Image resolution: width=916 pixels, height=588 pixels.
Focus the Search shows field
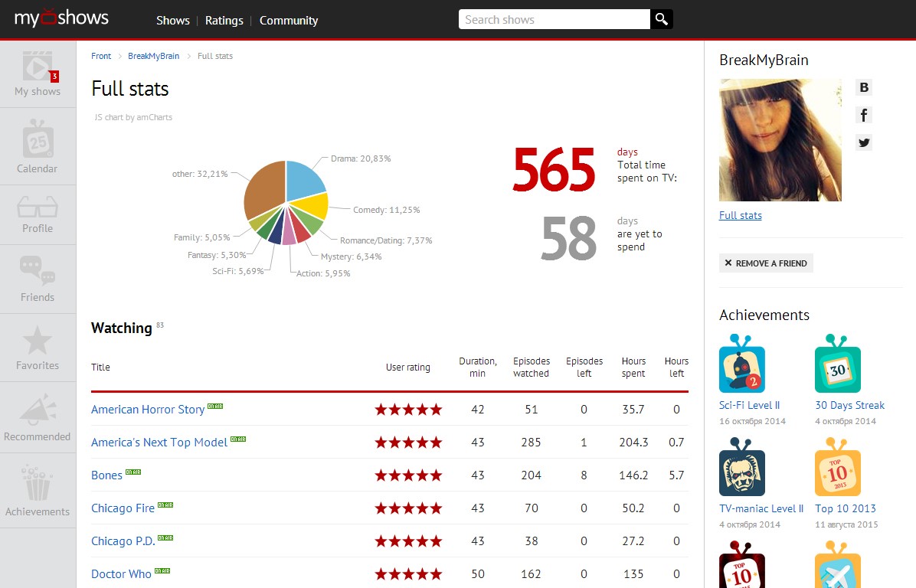555,20
